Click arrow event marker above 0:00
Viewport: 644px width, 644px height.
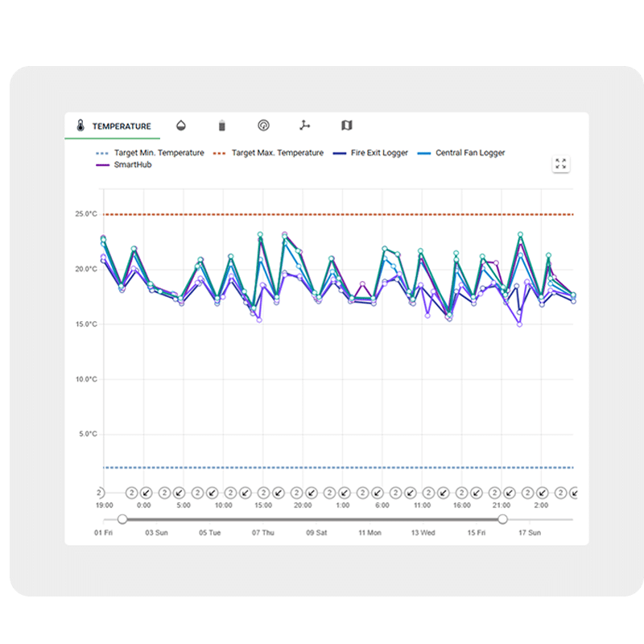point(147,493)
